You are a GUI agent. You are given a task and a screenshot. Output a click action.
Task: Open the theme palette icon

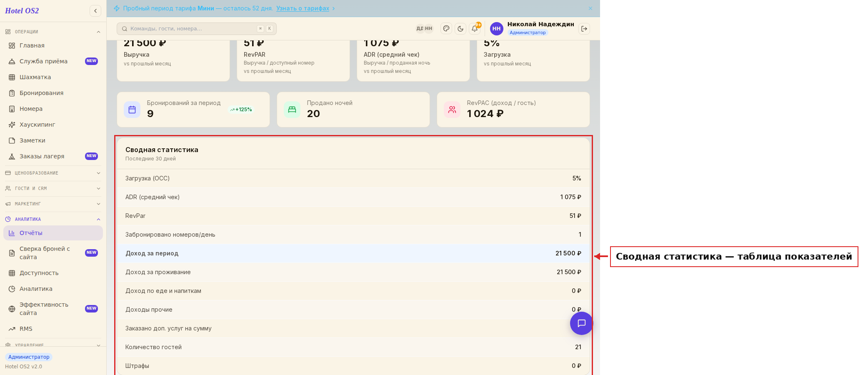pyautogui.click(x=446, y=29)
